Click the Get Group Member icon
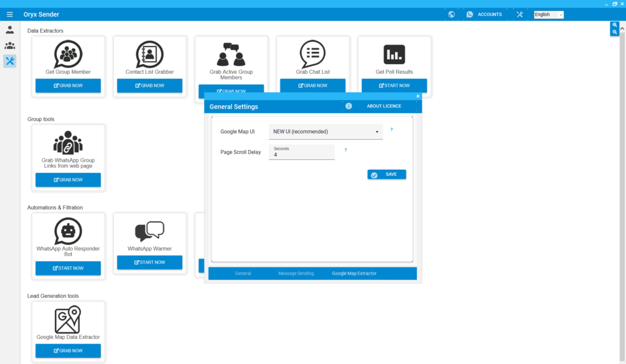This screenshot has height=364, width=626. pyautogui.click(x=68, y=54)
